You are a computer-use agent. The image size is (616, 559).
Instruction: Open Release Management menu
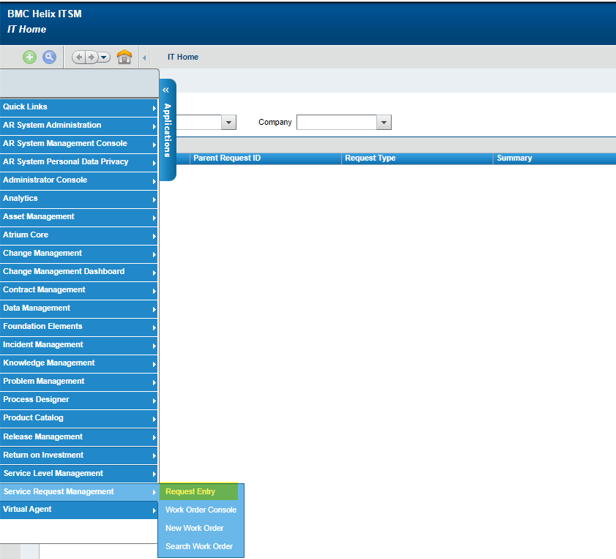[x=79, y=437]
